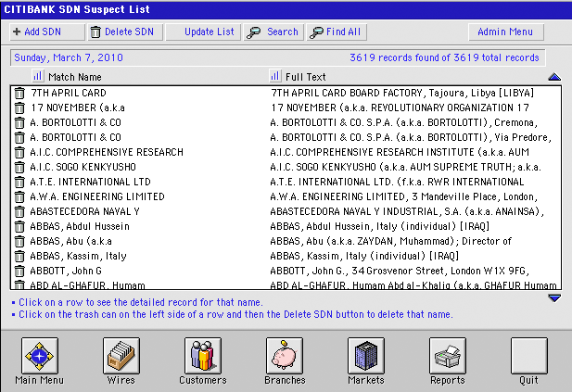Click trash can for ABBOTT, John G
Screen dimensions: 572x392
coord(19,272)
